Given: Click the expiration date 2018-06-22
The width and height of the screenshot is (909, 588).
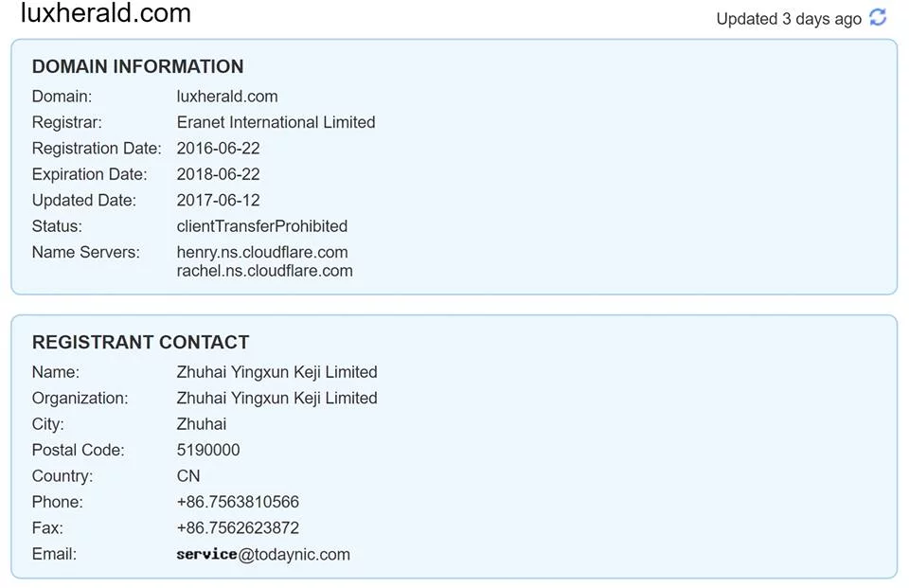Looking at the screenshot, I should point(218,174).
